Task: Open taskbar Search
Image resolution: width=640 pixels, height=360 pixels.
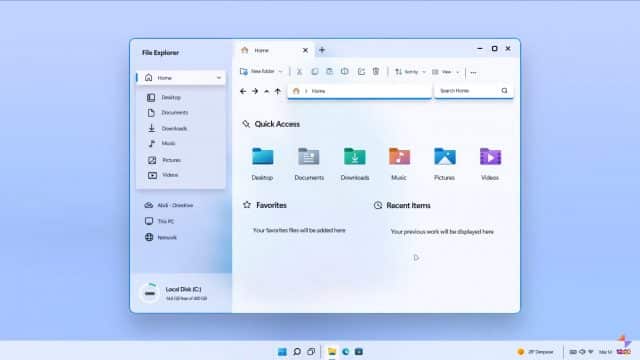Action: pyautogui.click(x=297, y=352)
